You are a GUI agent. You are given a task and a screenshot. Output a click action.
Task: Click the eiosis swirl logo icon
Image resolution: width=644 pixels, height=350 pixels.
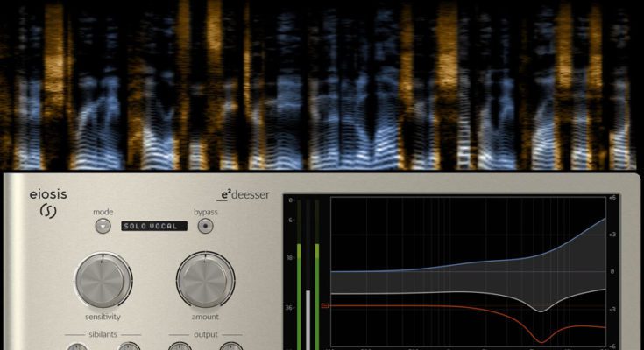[x=46, y=213]
